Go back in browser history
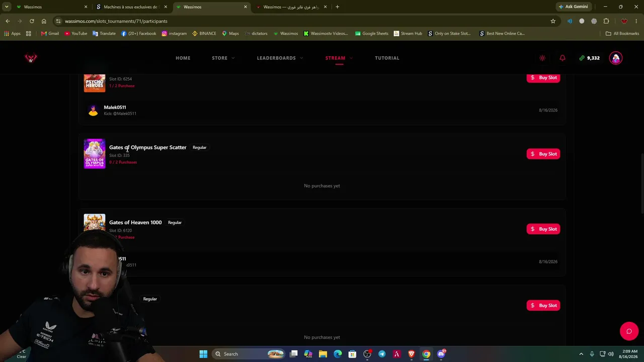Image resolution: width=644 pixels, height=362 pixels. point(8,21)
